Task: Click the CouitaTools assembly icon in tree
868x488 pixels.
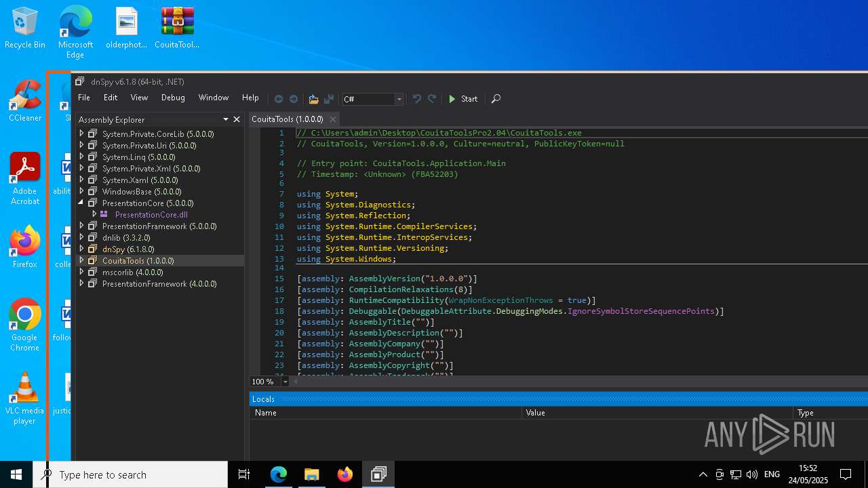Action: click(93, 260)
